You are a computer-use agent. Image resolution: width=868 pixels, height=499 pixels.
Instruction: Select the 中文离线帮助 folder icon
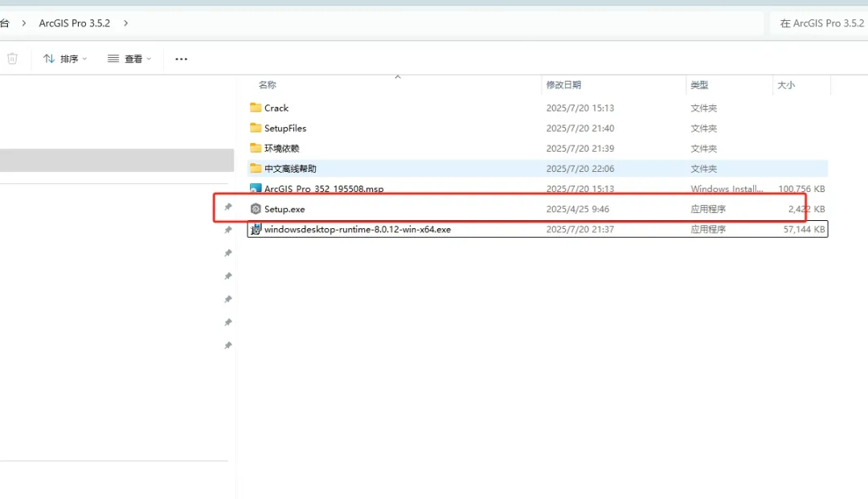(x=256, y=168)
